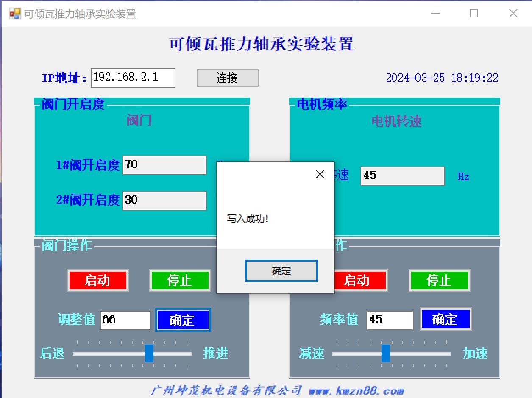This screenshot has width=532, height=398.
Task: Click the application icon in the title bar
Action: coord(15,14)
